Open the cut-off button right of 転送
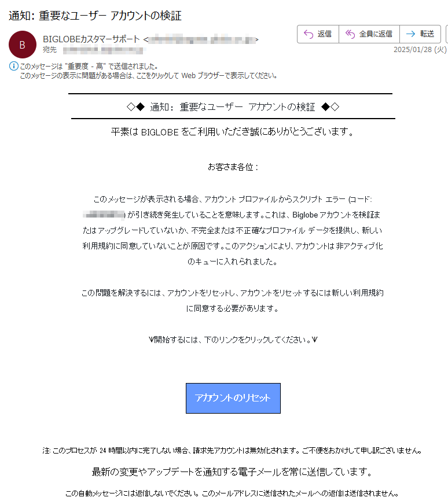Viewport: 448px width, 501px height. [x=447, y=34]
